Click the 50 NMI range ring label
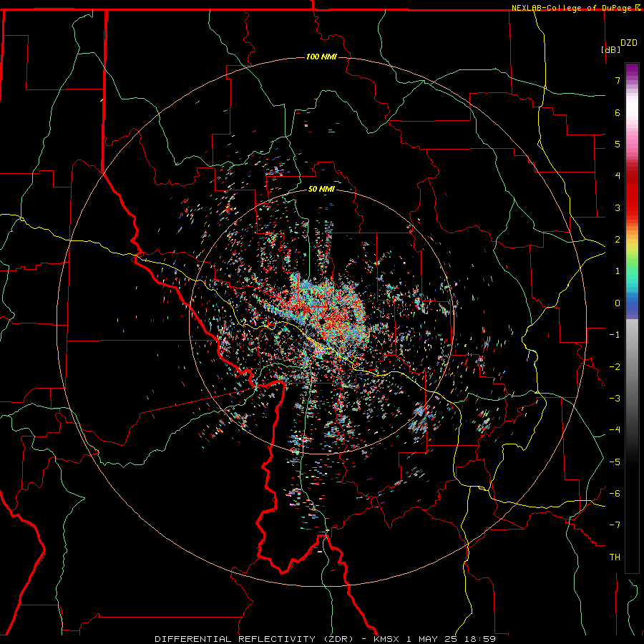This screenshot has height=644, width=644. (x=321, y=189)
